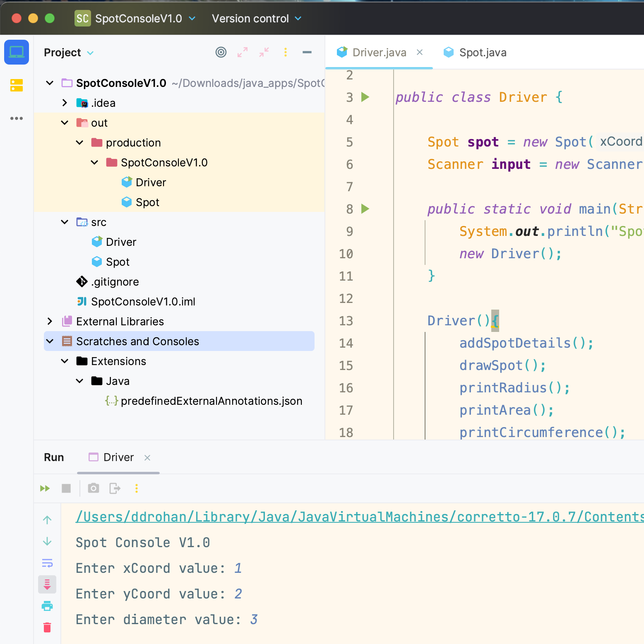Print console output using the printer icon
Screen dimensions: 644x644
(x=47, y=606)
